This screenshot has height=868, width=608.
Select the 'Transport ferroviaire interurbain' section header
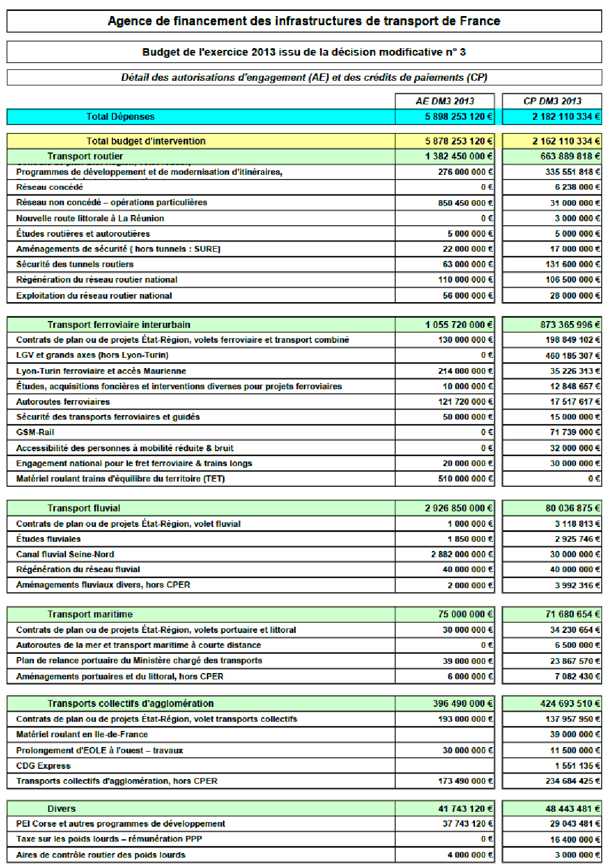coord(119,325)
